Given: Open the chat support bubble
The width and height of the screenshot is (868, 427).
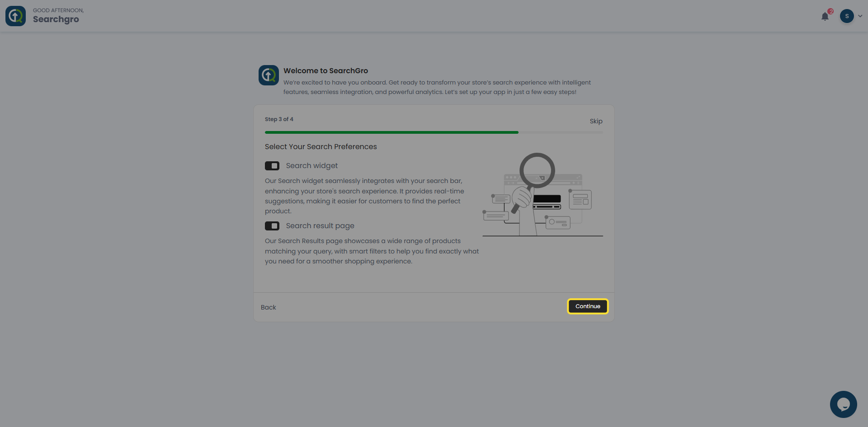Looking at the screenshot, I should pos(843,404).
